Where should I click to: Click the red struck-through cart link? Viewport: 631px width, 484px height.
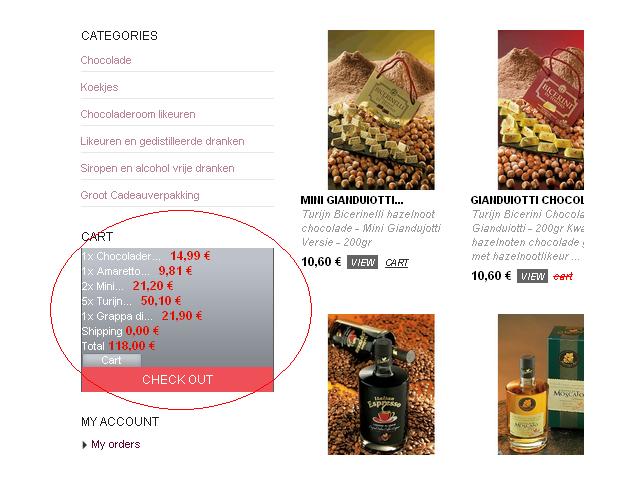tap(563, 276)
